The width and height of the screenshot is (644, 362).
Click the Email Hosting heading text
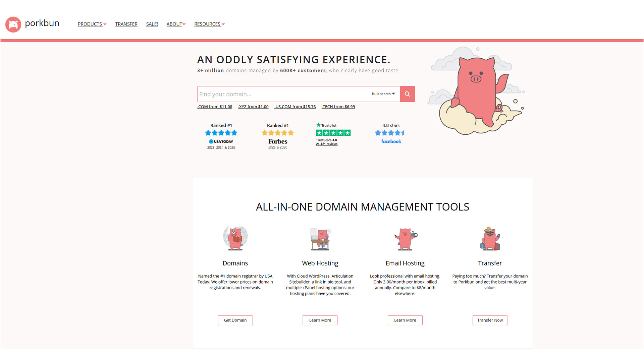point(405,263)
